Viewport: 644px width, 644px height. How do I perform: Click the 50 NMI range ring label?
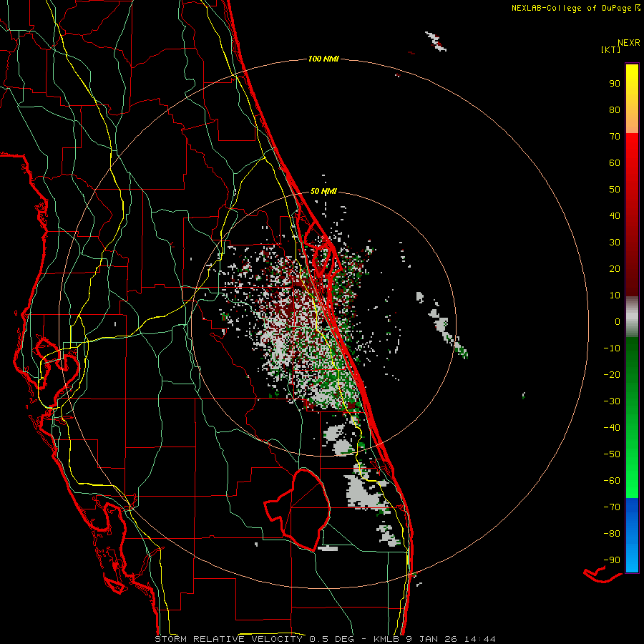(323, 191)
